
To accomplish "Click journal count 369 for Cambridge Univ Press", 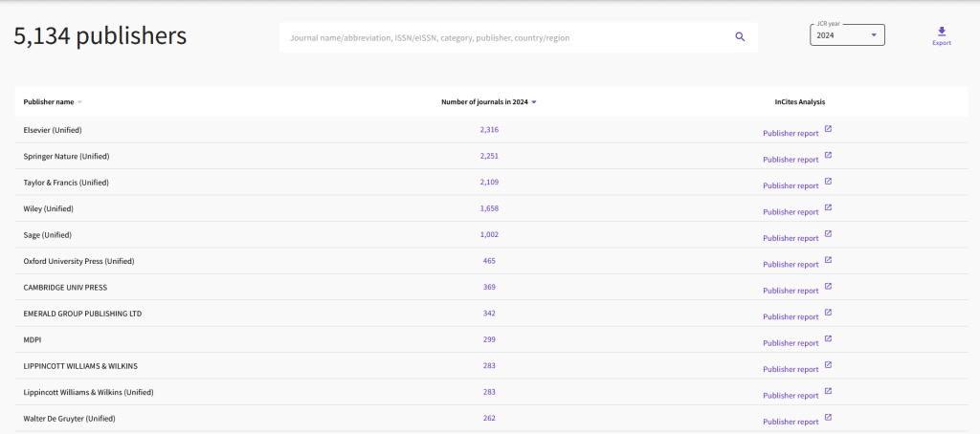I will pos(489,287).
